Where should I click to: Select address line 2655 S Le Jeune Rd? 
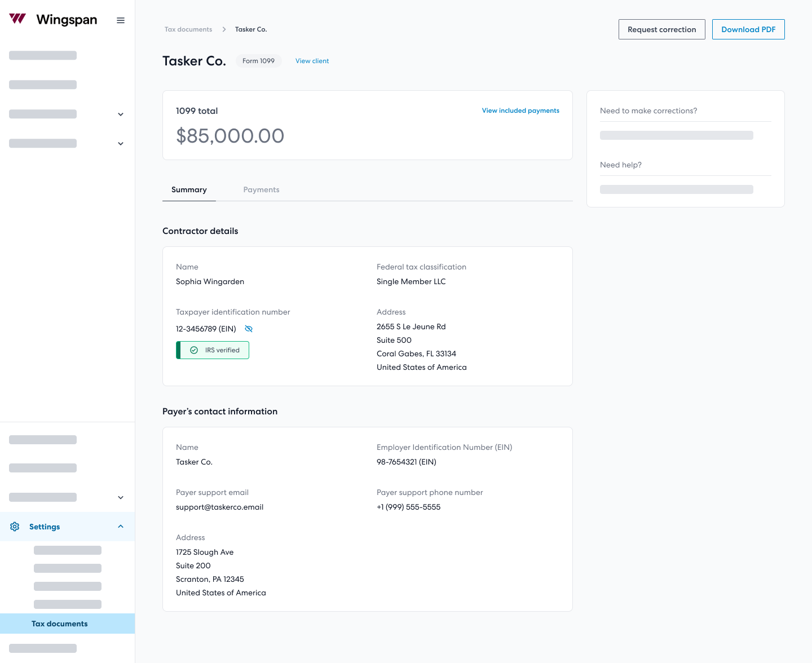pos(411,326)
